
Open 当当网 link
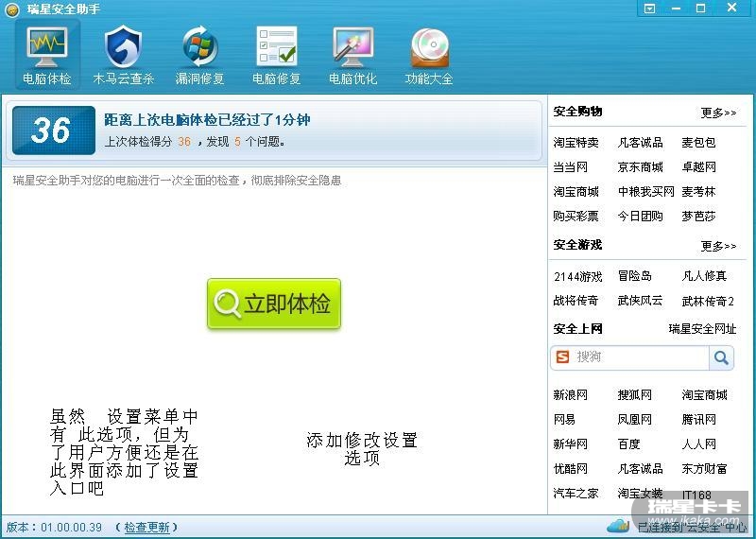pos(571,167)
